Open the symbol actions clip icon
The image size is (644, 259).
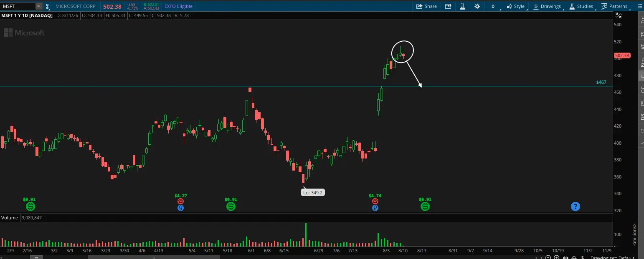[x=47, y=6]
